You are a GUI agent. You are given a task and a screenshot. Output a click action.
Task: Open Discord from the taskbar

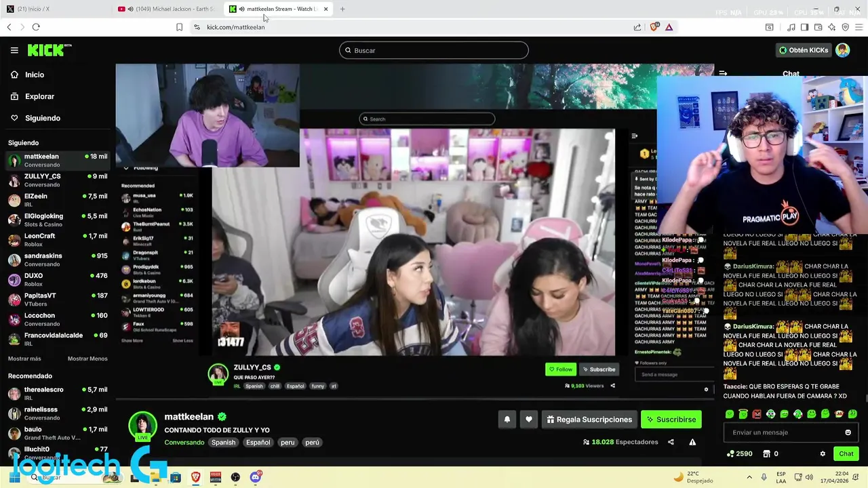[256, 477]
